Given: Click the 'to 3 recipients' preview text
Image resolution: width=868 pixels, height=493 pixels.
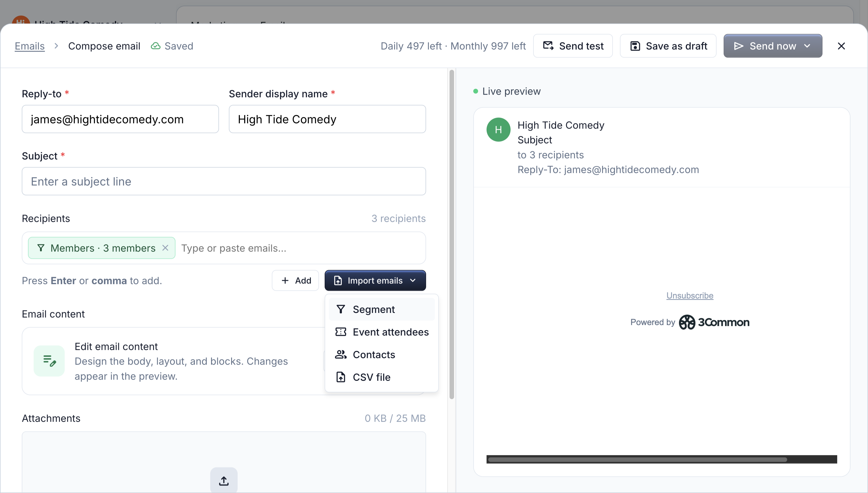Looking at the screenshot, I should [x=551, y=155].
